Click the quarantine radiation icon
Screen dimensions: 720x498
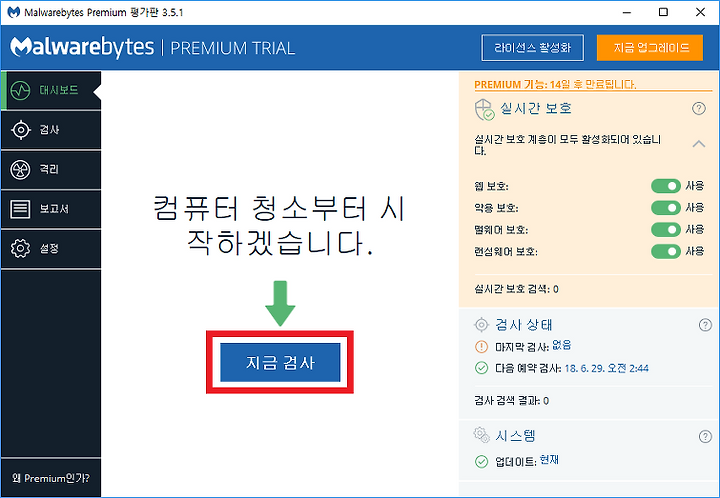click(21, 170)
